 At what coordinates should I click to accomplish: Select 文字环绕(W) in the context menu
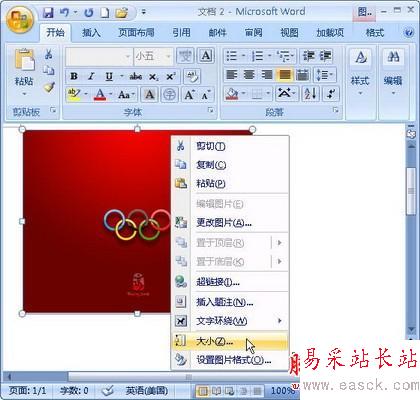pos(229,321)
